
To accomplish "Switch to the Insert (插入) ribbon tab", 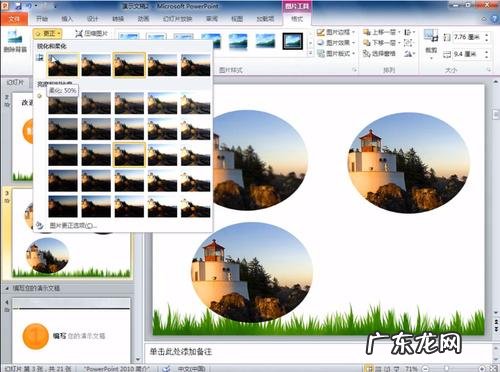I will [67, 19].
